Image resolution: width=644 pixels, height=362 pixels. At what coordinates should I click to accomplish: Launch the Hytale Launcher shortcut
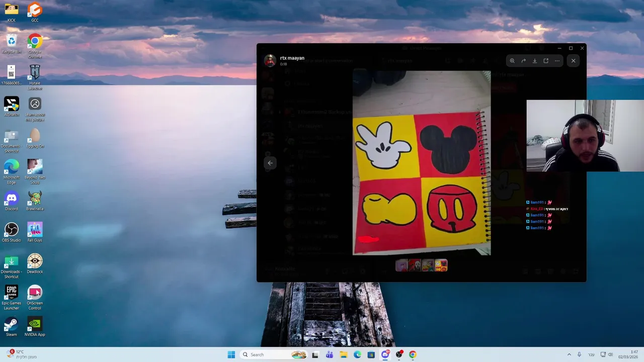[35, 77]
